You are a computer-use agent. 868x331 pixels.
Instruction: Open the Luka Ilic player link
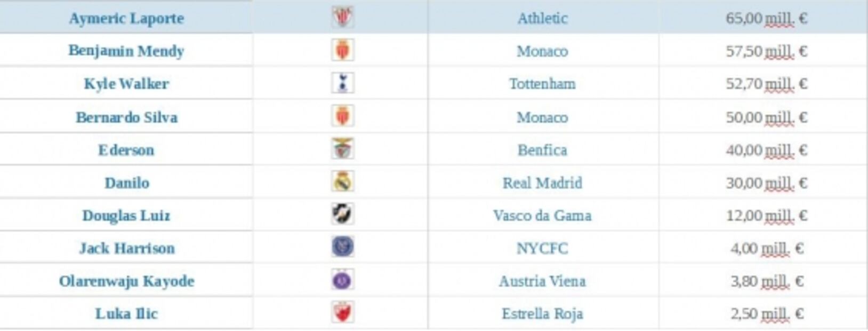point(126,314)
